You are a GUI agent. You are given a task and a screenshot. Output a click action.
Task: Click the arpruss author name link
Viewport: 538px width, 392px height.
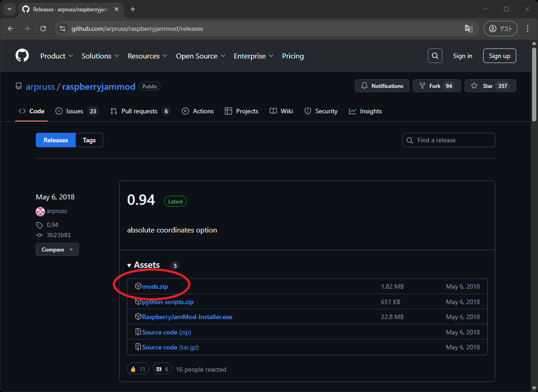point(57,211)
